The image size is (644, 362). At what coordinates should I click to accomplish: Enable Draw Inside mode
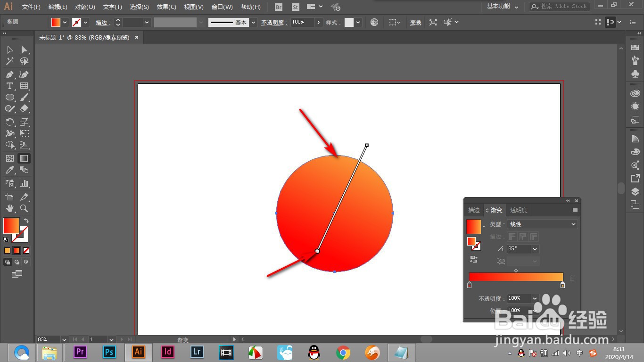[x=26, y=262]
